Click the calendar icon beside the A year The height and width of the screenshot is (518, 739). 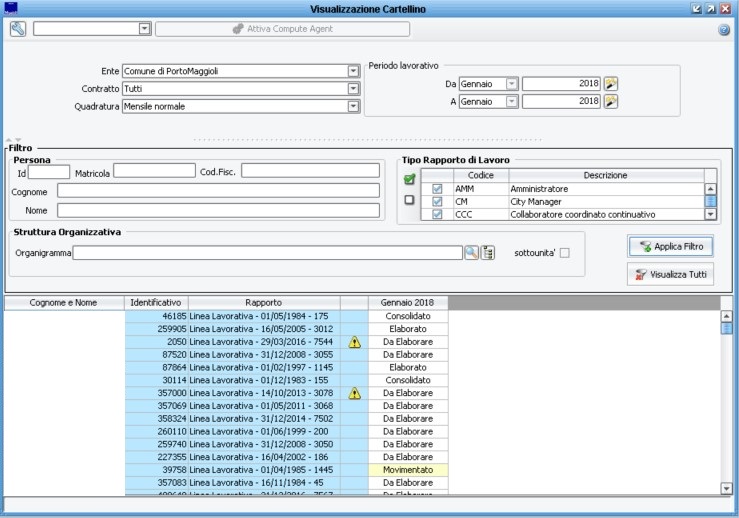tap(611, 101)
